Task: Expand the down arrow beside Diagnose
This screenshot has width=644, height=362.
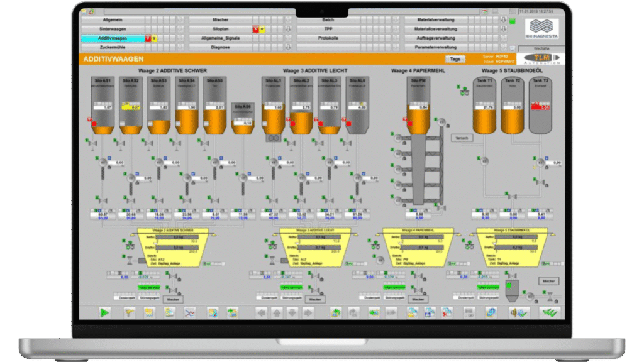Action: pyautogui.click(x=288, y=47)
